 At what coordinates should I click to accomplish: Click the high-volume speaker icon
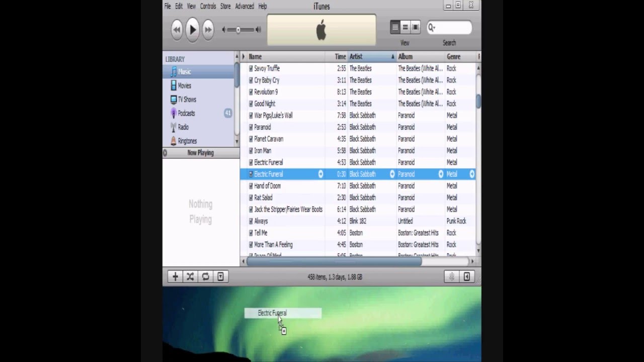coord(258,30)
